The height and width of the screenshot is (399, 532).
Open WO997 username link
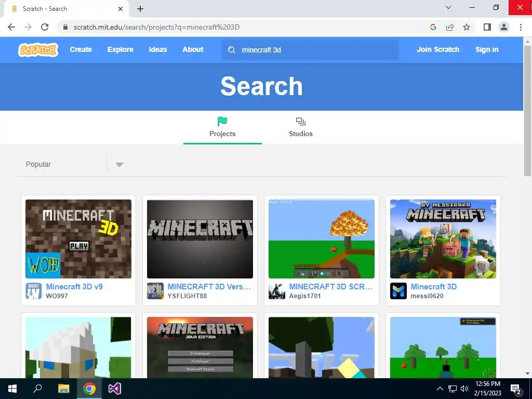click(57, 296)
